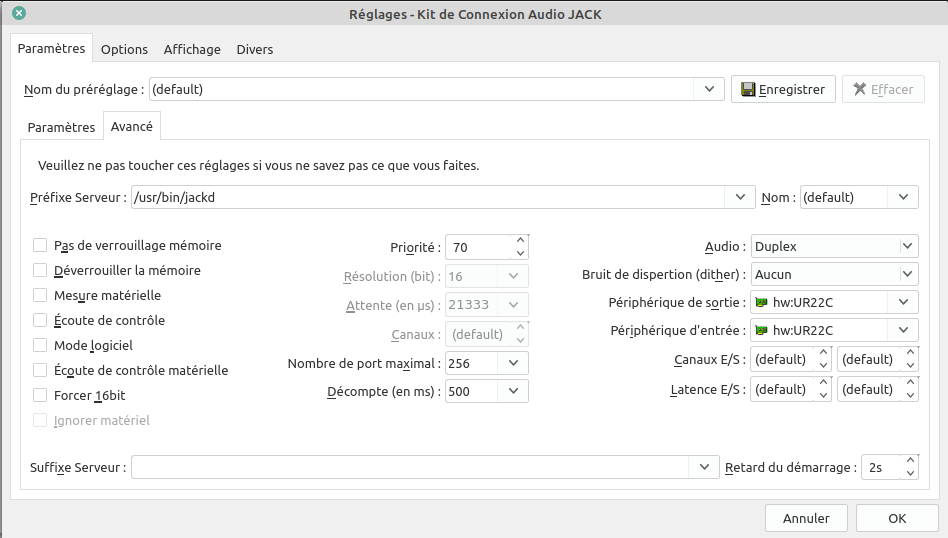Click the sound card icon in Périphérique d'entrée
This screenshot has height=538, width=948.
(x=762, y=330)
